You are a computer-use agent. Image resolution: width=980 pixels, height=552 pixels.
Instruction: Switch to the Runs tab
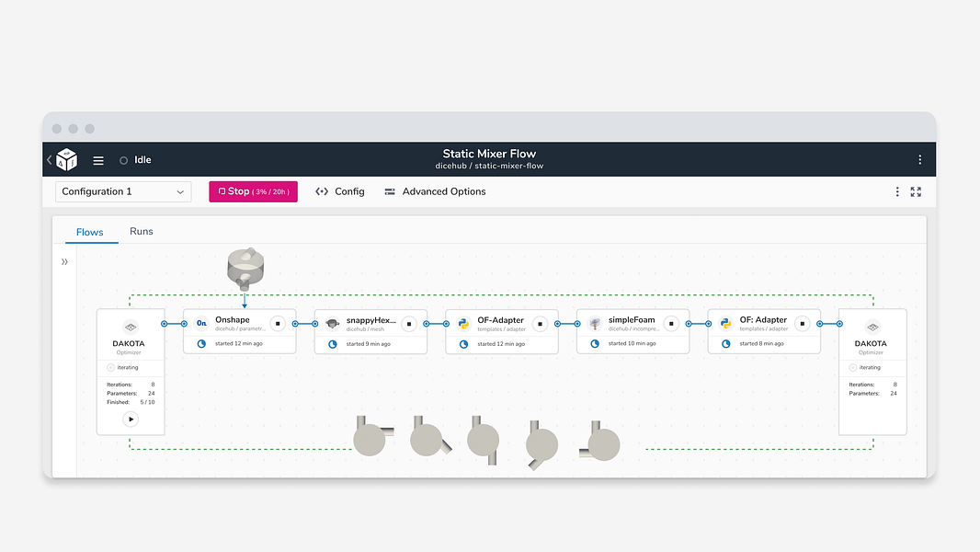pos(142,231)
